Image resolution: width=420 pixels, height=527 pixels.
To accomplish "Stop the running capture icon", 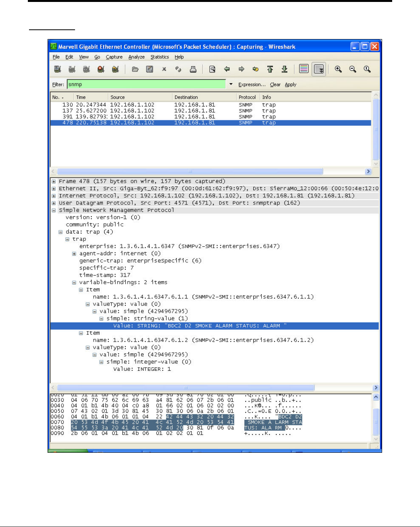I will tap(101, 69).
